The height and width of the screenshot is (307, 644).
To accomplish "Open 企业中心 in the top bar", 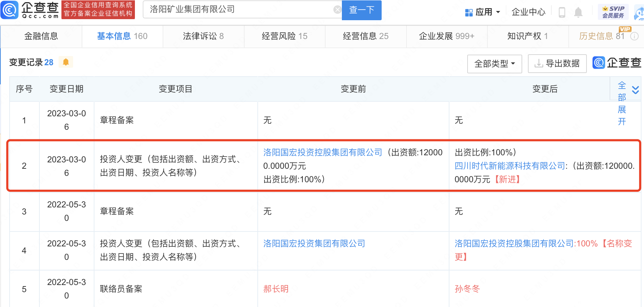I will (528, 12).
